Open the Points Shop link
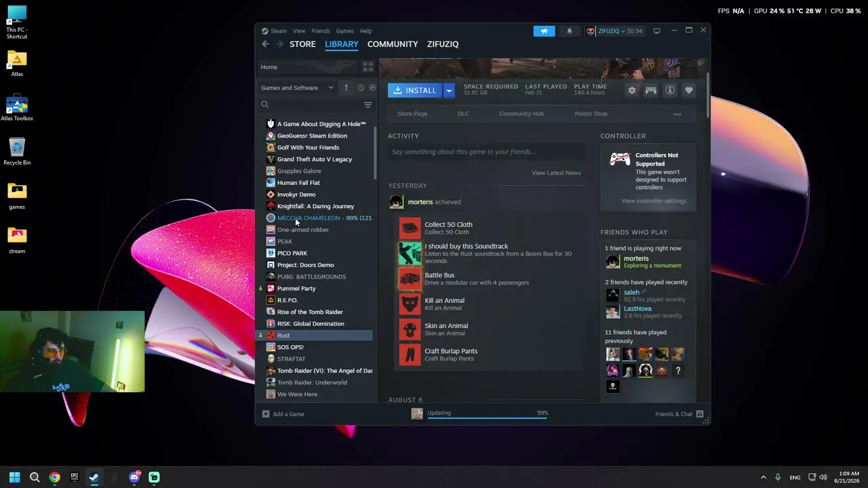Viewport: 868px width, 488px height. point(591,114)
